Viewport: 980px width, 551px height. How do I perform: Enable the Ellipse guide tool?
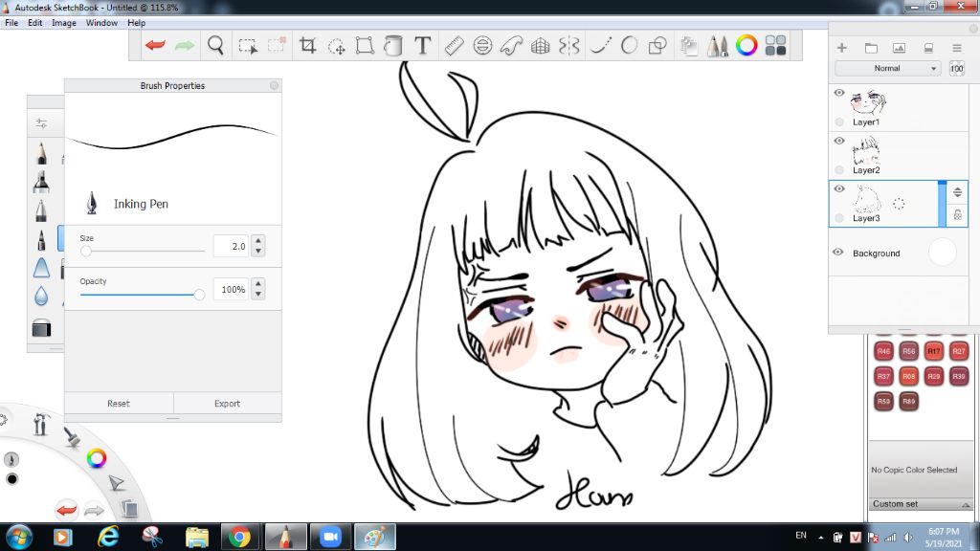(482, 45)
